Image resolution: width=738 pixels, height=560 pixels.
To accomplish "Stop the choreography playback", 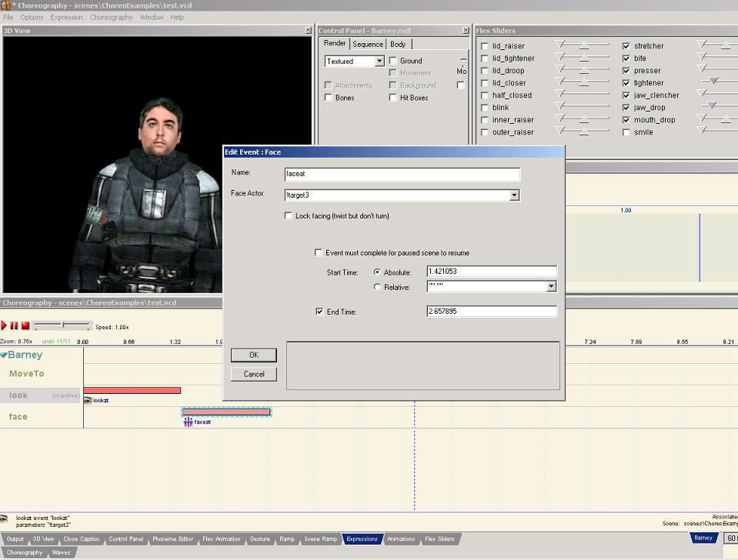I will coord(25,325).
